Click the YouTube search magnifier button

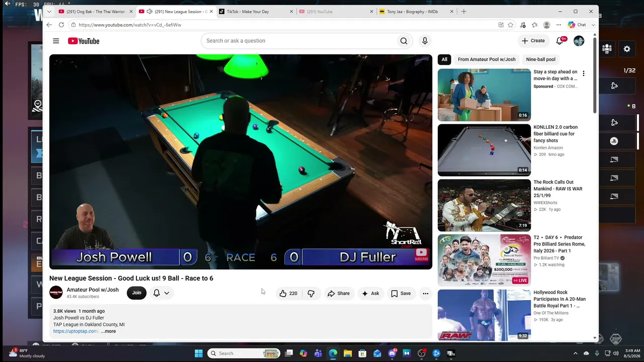pyautogui.click(x=404, y=41)
